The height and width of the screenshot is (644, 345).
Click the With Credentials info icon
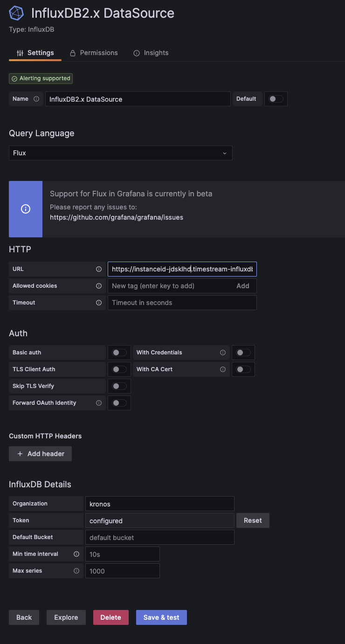pos(223,353)
